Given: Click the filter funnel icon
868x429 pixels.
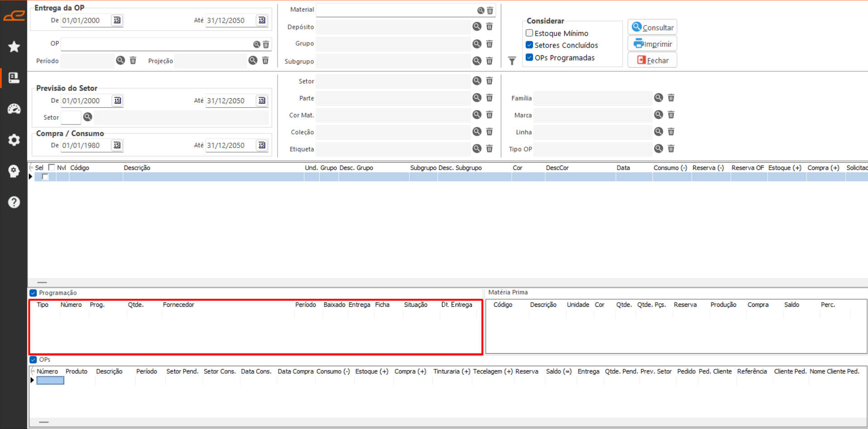Looking at the screenshot, I should pyautogui.click(x=512, y=61).
